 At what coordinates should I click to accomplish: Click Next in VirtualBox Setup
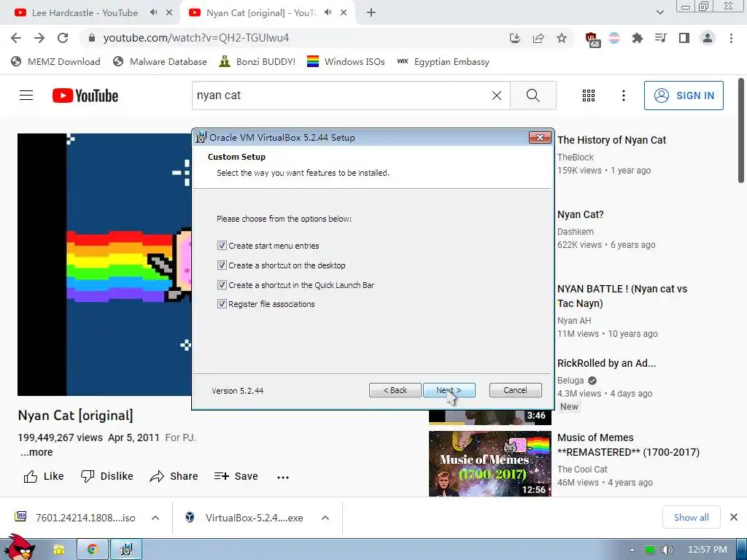tap(449, 391)
